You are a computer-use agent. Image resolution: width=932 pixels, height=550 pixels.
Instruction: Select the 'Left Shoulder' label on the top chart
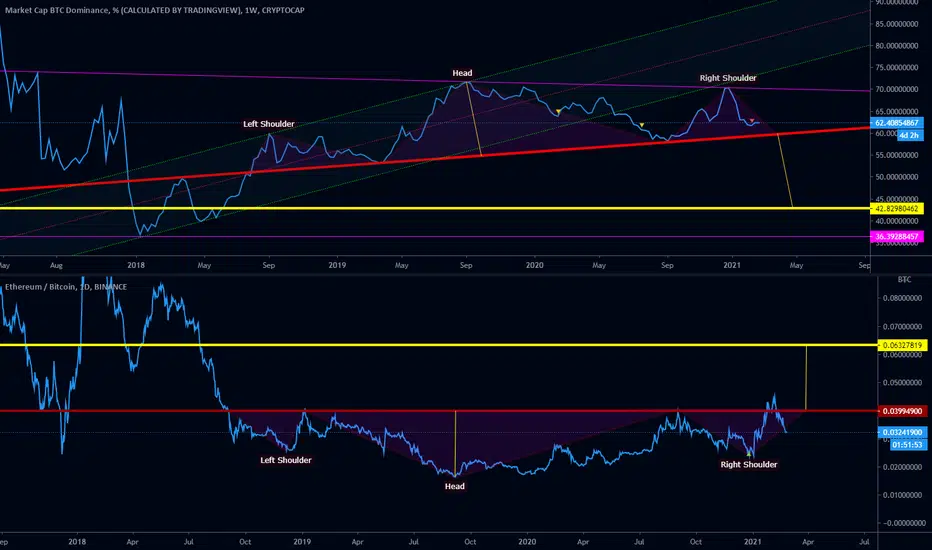(x=269, y=124)
